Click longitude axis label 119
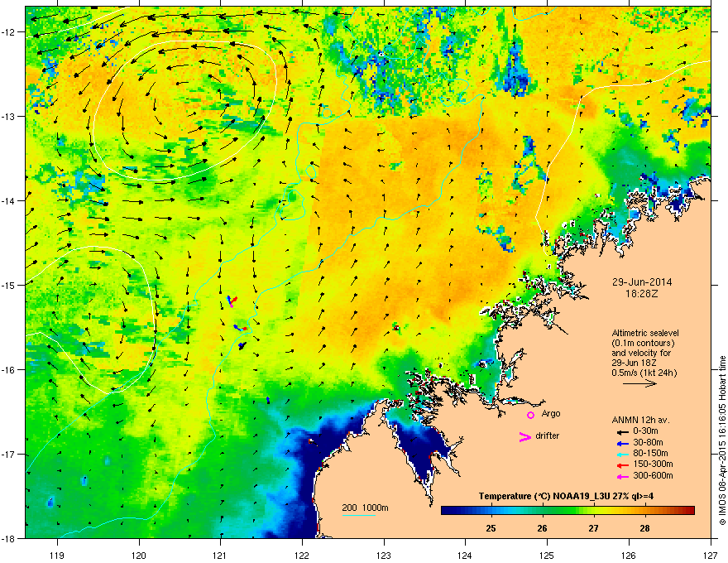The width and height of the screenshot is (728, 563). click(x=58, y=555)
